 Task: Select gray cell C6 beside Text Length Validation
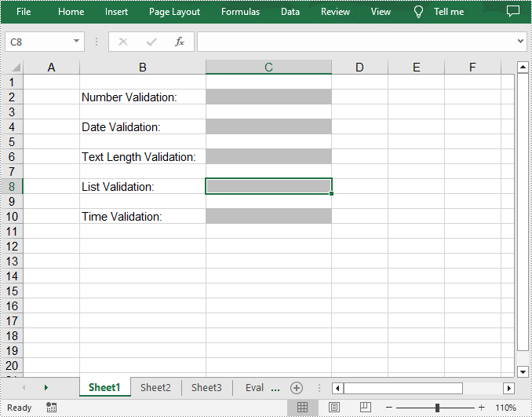click(x=268, y=157)
